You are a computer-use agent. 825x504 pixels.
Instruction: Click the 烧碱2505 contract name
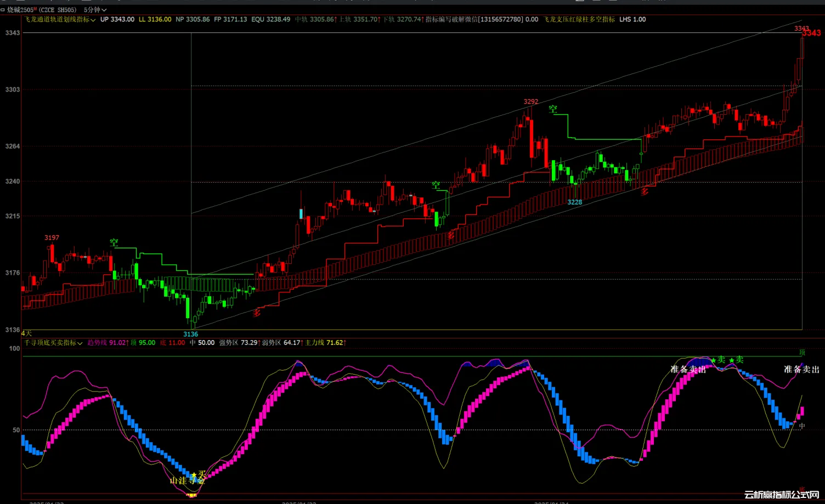tap(20, 10)
